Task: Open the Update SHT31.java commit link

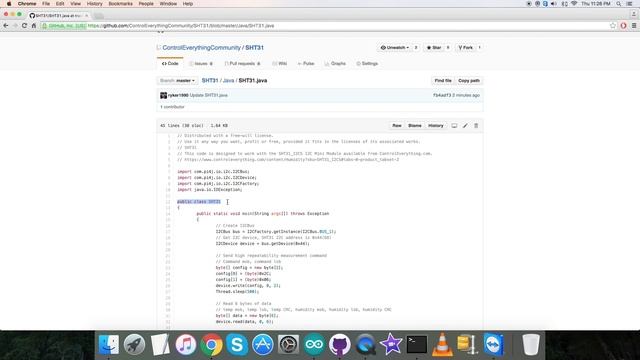Action: [x=209, y=95]
